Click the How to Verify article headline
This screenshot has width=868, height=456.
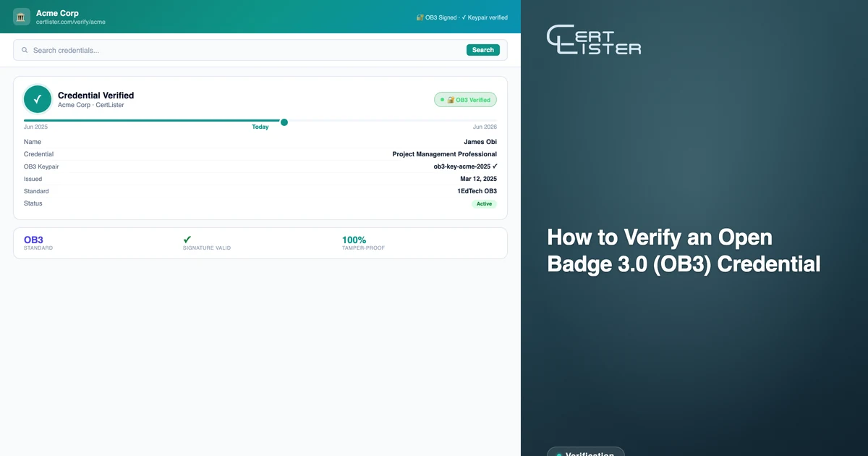[x=684, y=250]
